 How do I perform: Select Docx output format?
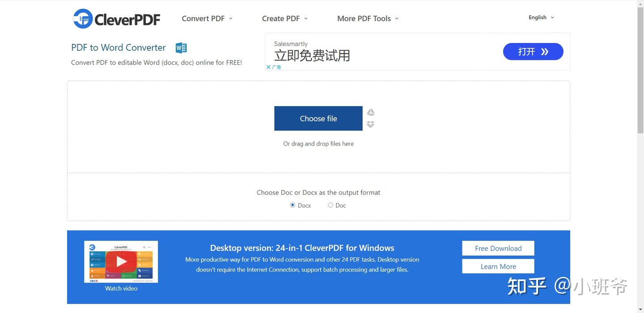pyautogui.click(x=292, y=205)
